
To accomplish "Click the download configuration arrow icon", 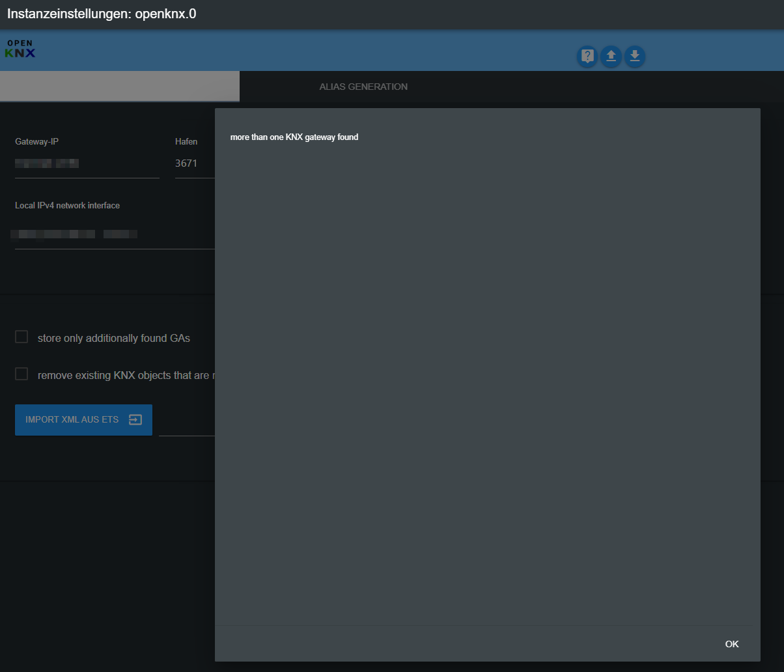I will point(635,57).
